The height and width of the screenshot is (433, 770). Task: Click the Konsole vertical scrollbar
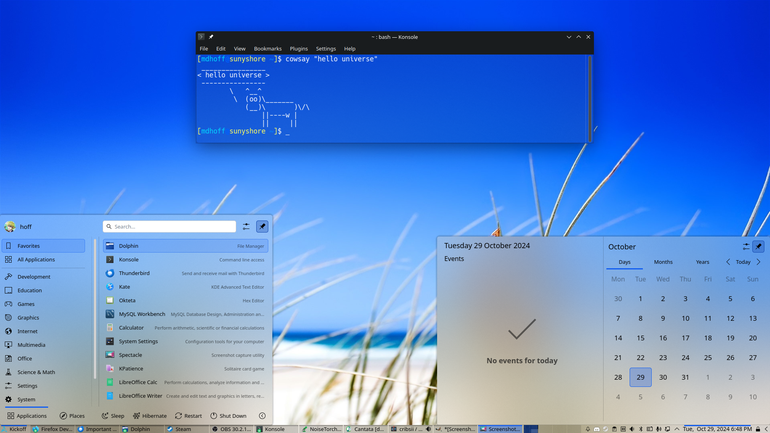tap(590, 98)
